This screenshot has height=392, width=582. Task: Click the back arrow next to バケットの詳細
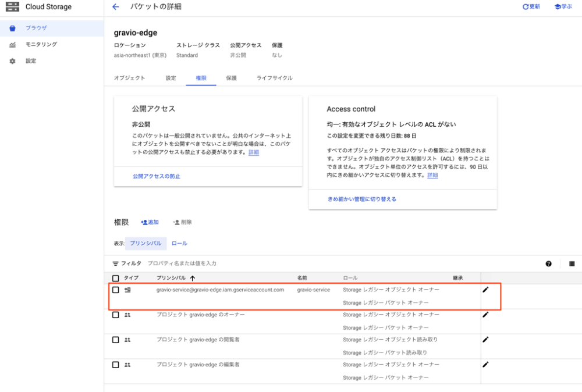coord(116,6)
